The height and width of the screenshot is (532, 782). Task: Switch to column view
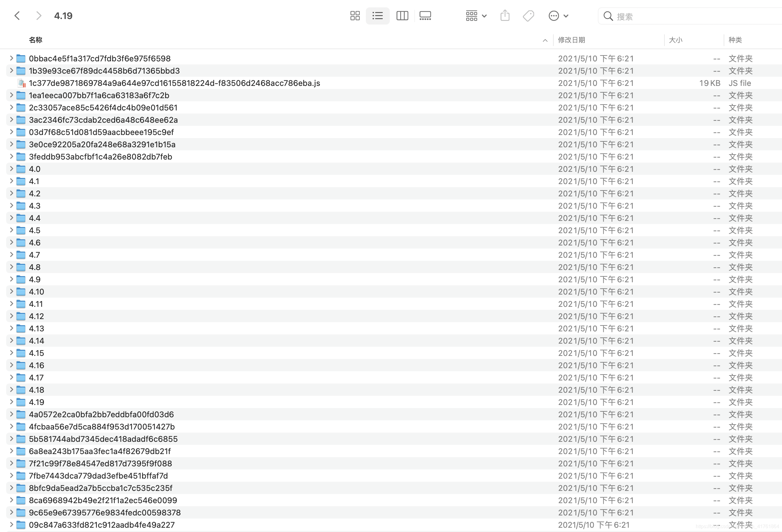tap(402, 16)
